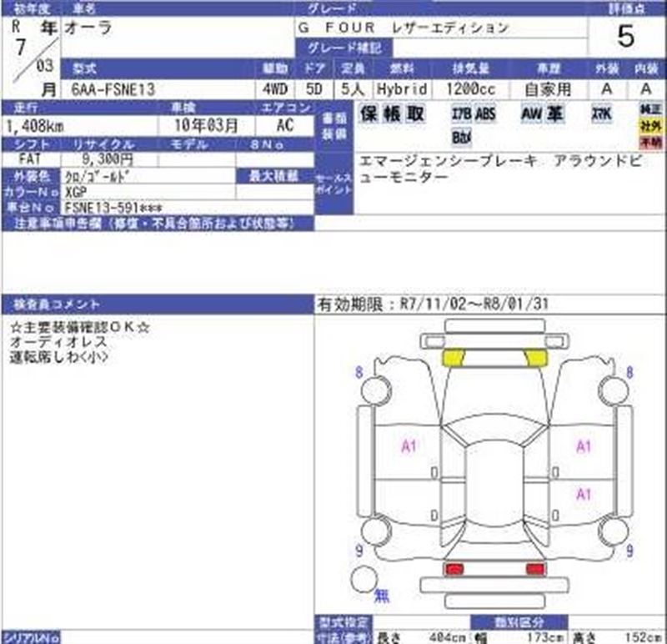Click the 5人 seating capacity

(353, 89)
